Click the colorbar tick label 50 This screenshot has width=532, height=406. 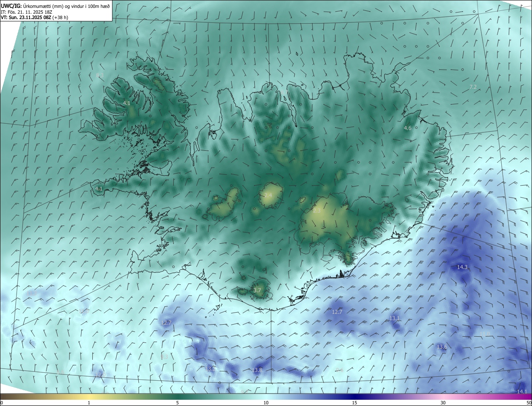(x=528, y=403)
